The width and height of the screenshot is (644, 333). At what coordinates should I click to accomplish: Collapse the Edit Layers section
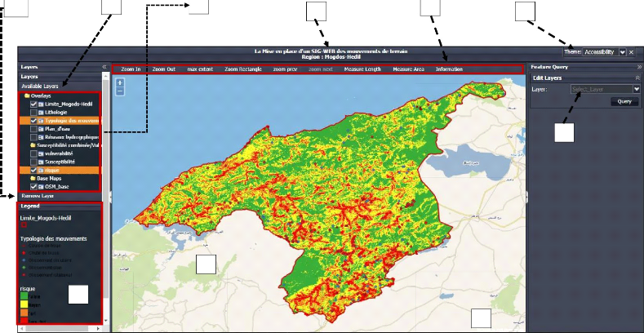click(637, 78)
